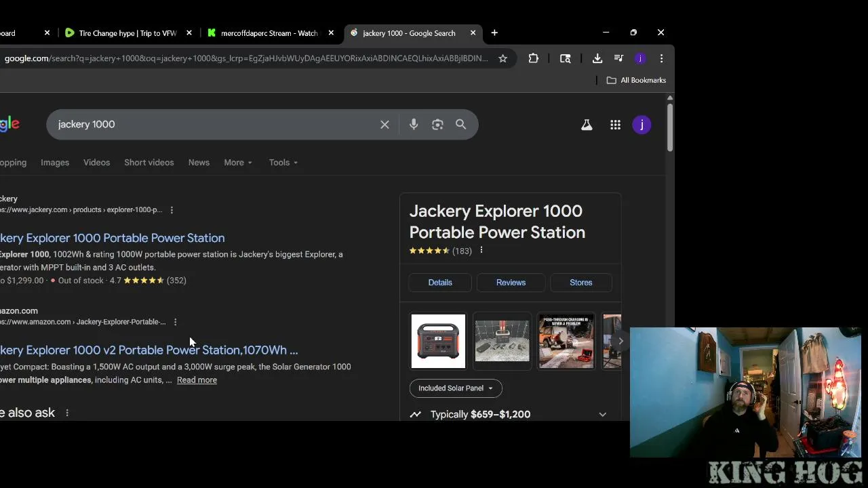Expand the More filters dropdown
The width and height of the screenshot is (868, 488).
point(238,163)
